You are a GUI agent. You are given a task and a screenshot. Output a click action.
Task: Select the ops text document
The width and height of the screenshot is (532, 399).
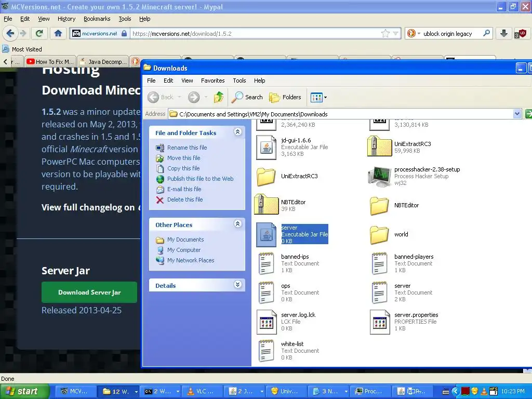[266, 292]
